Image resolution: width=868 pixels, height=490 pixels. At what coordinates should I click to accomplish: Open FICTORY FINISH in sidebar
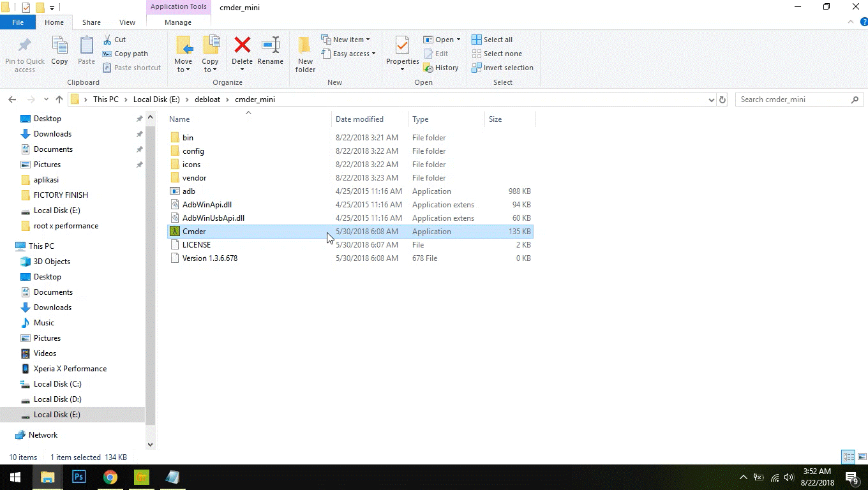(x=61, y=195)
